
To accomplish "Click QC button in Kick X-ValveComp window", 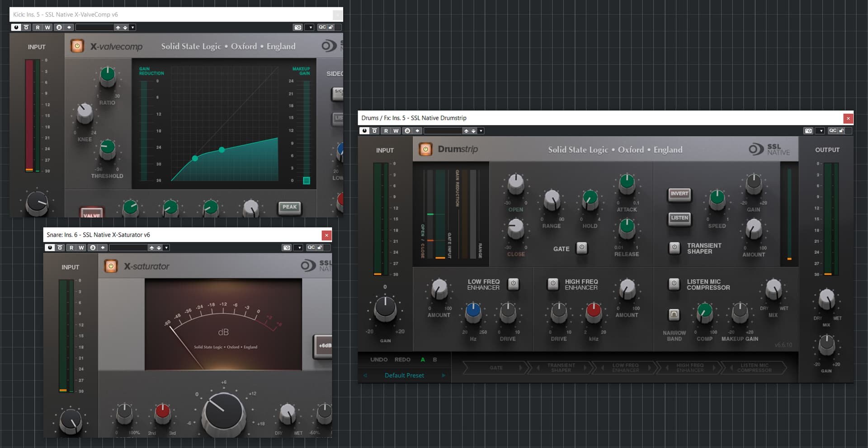I will coord(322,27).
